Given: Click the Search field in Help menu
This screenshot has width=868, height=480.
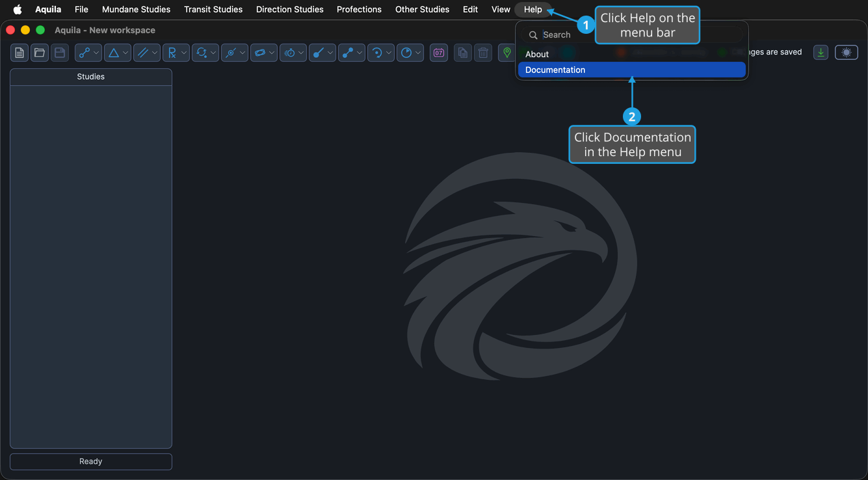Looking at the screenshot, I should click(x=632, y=34).
